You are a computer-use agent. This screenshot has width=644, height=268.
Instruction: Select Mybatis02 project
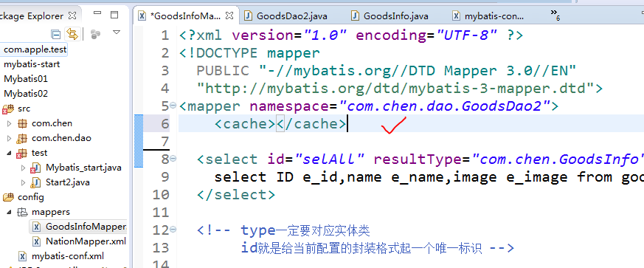[26, 94]
